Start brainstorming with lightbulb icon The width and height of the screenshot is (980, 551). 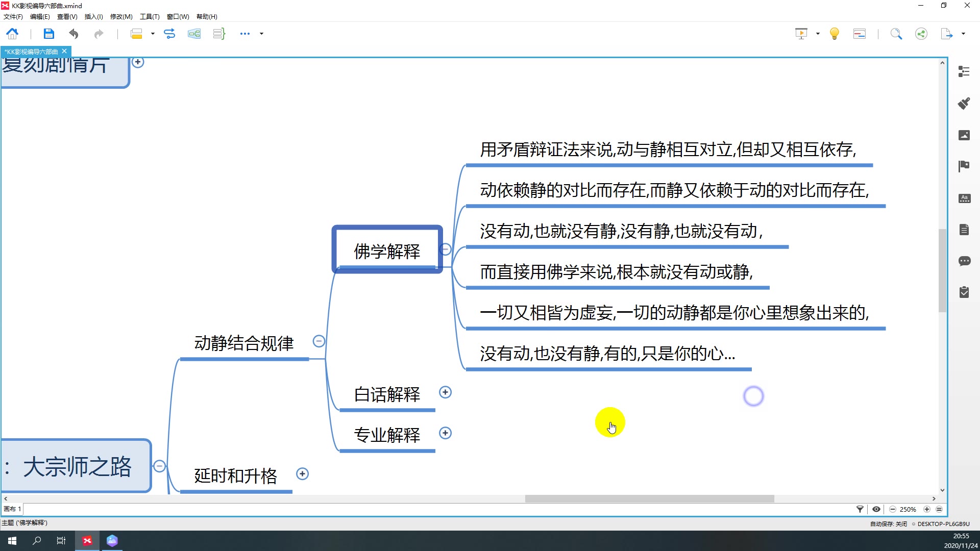click(835, 34)
